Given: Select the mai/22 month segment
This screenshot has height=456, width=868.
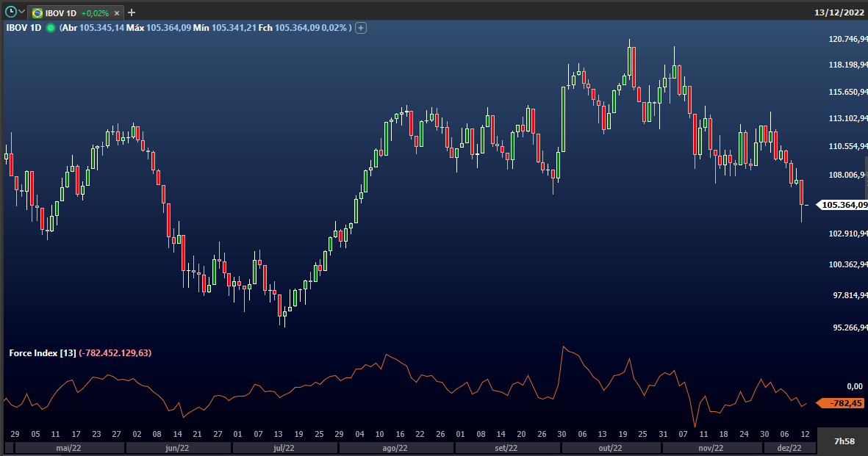Looking at the screenshot, I should coord(68,448).
